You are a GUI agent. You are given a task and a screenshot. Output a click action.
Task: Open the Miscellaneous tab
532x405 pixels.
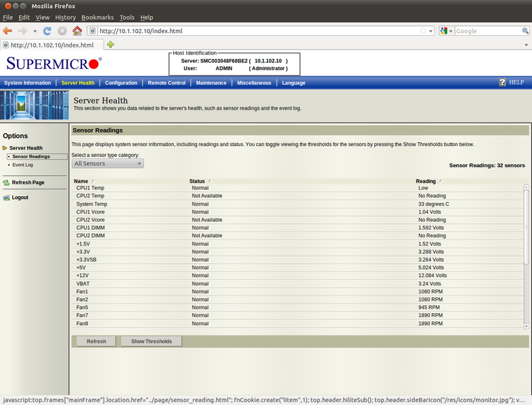[x=254, y=82]
